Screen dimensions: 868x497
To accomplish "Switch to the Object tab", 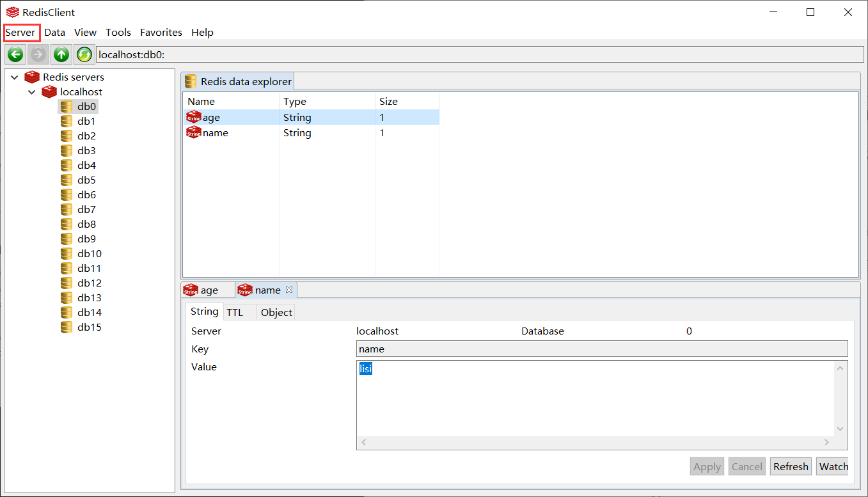I will (276, 312).
